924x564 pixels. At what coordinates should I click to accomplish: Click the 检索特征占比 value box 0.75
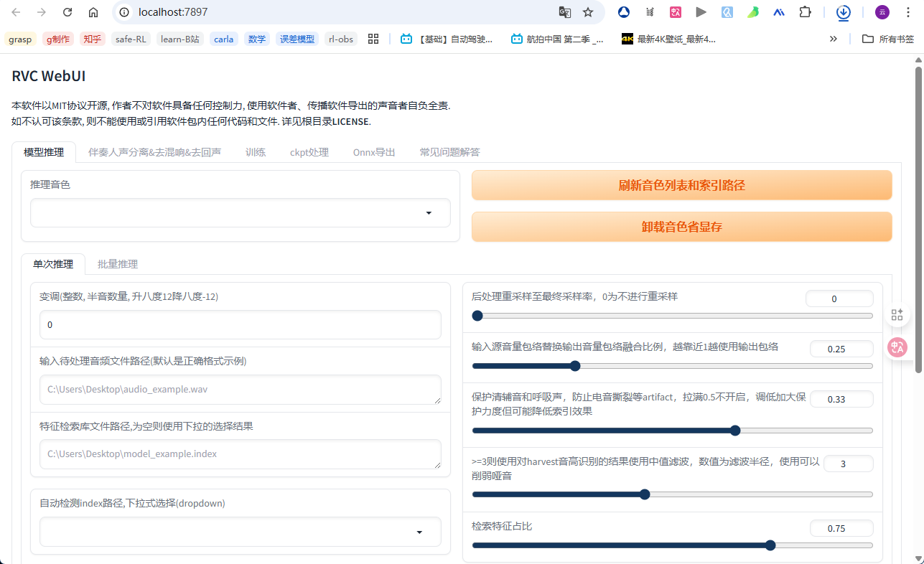tap(841, 529)
